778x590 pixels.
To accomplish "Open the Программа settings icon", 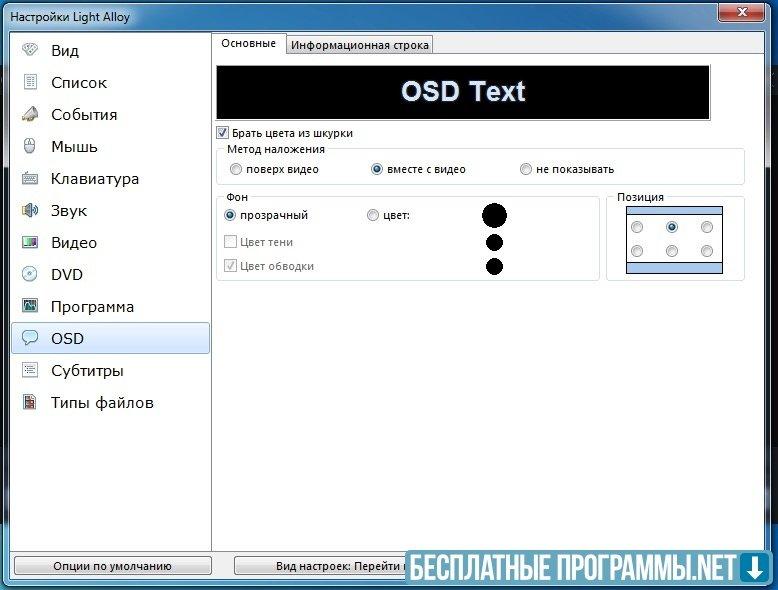I will (x=30, y=307).
